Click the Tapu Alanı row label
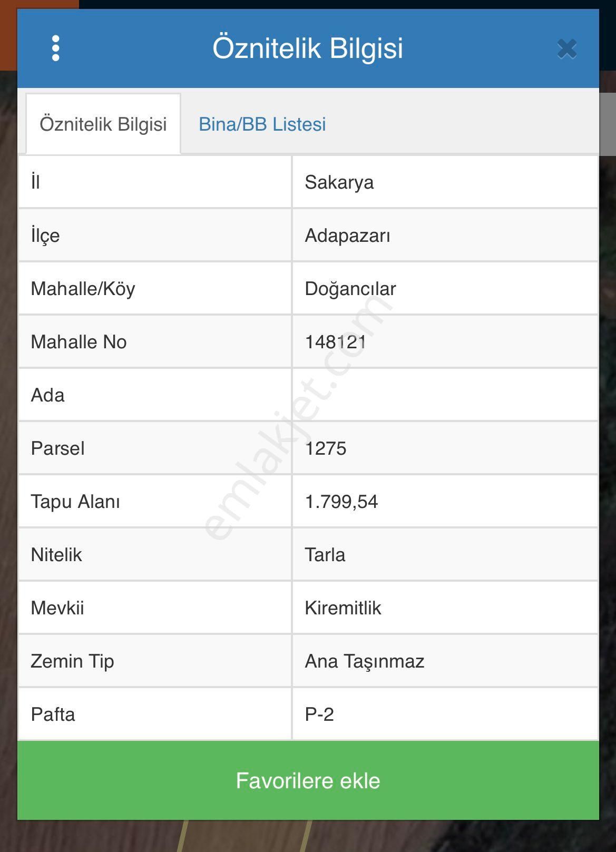Image resolution: width=616 pixels, height=852 pixels. pyautogui.click(x=75, y=502)
